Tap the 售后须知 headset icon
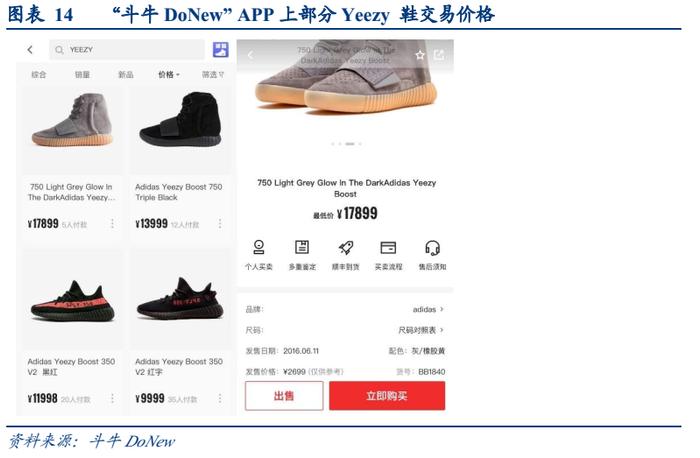The image size is (700, 458). click(x=432, y=247)
